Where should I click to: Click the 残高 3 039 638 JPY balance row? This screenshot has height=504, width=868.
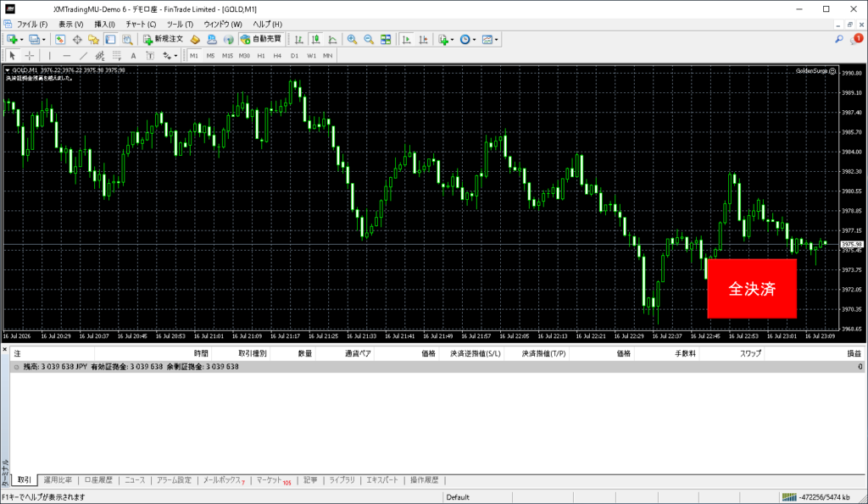[437, 367]
